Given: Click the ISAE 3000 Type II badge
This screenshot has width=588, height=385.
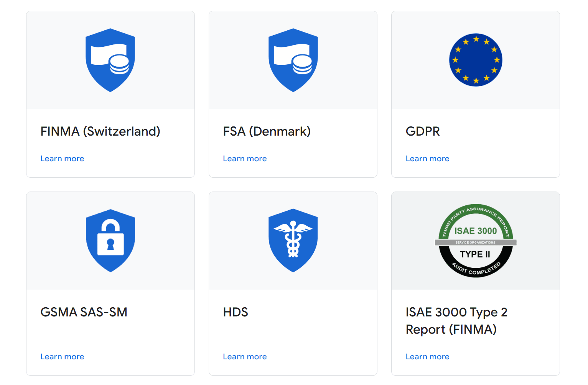Looking at the screenshot, I should tap(475, 241).
